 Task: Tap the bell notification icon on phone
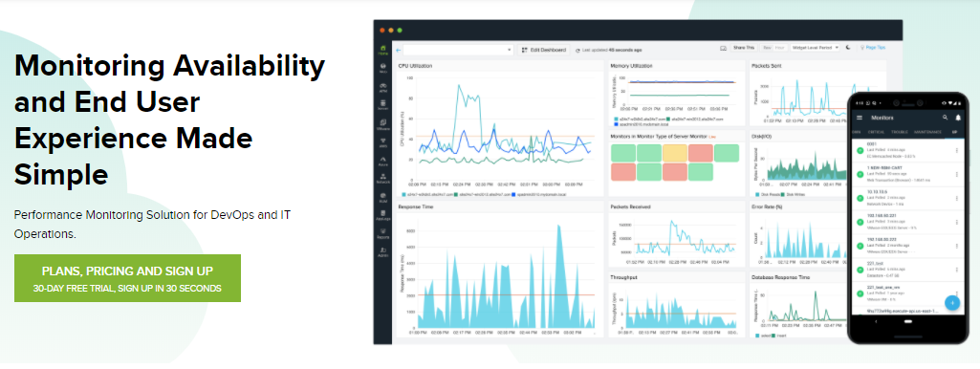[x=958, y=118]
